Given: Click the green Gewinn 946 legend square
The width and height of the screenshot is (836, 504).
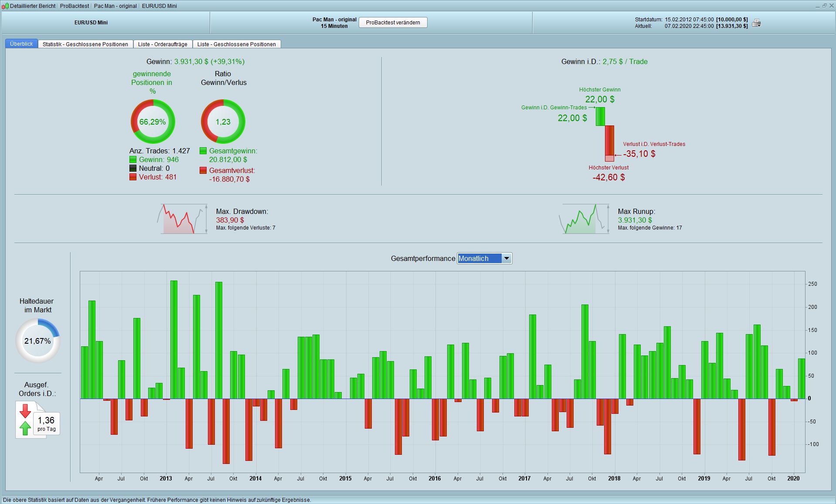Looking at the screenshot, I should click(133, 159).
